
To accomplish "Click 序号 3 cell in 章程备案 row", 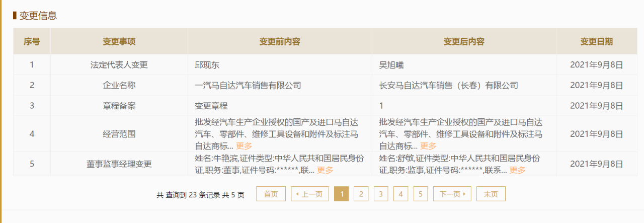I will tap(32, 106).
